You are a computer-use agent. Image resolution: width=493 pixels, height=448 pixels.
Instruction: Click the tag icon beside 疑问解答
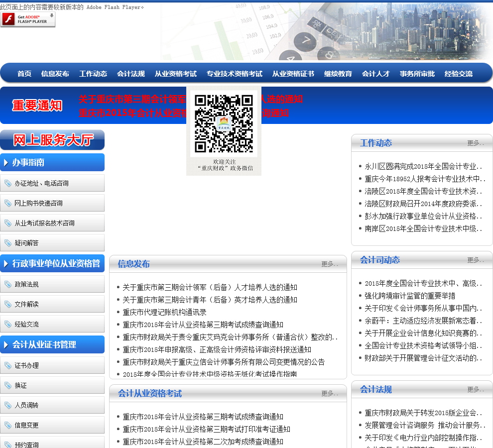[8, 243]
